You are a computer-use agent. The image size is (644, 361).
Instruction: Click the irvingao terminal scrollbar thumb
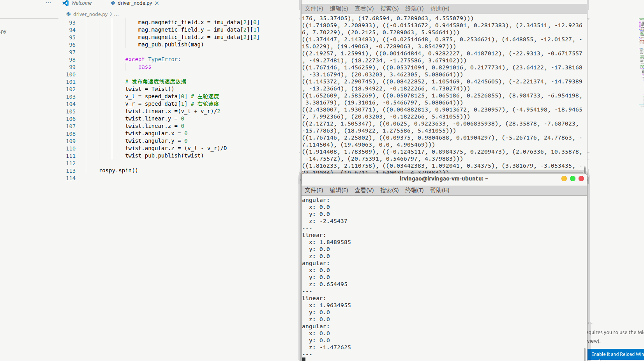coord(585,354)
